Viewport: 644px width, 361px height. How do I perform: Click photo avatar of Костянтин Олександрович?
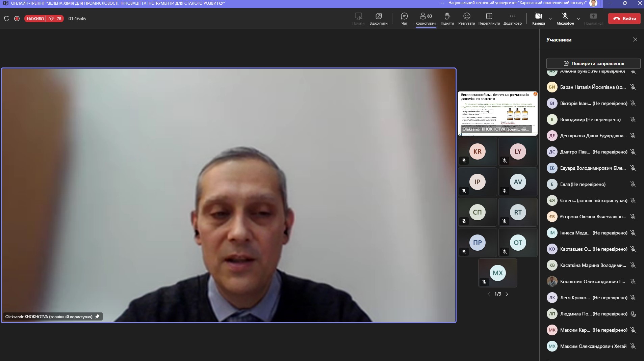(x=552, y=281)
